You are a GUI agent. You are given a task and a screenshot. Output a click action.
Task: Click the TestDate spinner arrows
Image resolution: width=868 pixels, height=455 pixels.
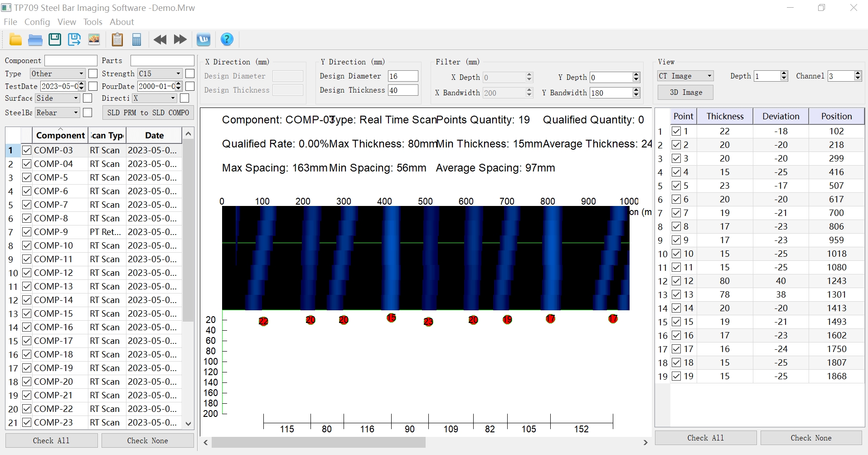coord(81,86)
